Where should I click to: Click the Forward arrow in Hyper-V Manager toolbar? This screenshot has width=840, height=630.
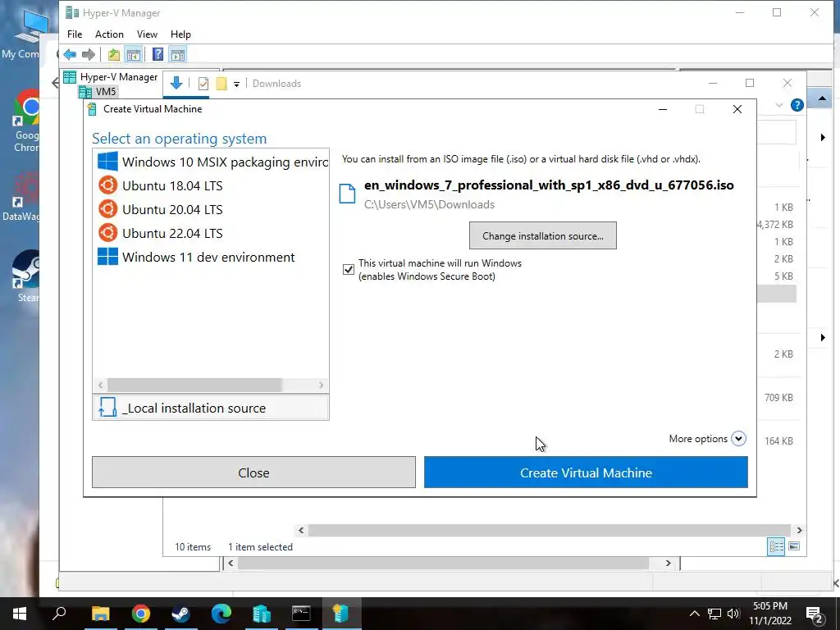click(89, 54)
